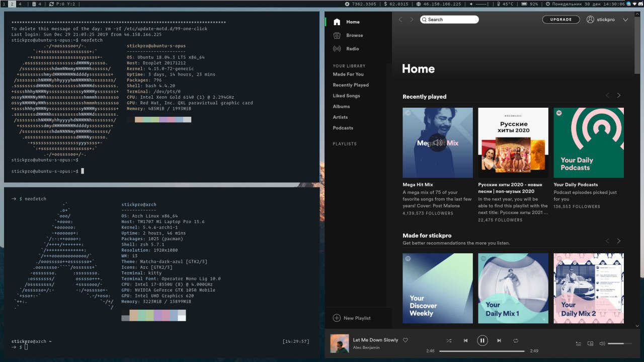This screenshot has height=362, width=644.
Task: Open the play queue icon
Action: [x=579, y=343]
